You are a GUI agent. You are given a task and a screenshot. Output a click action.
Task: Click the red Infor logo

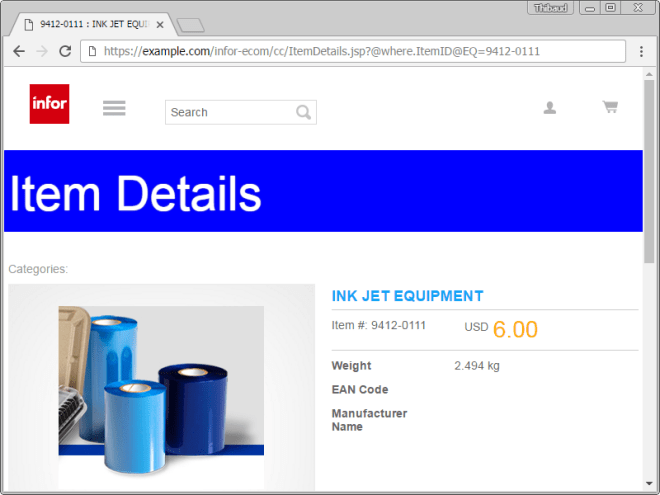point(49,104)
